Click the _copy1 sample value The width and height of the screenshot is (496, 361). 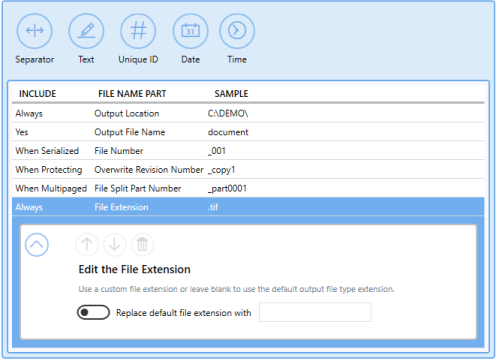(221, 170)
